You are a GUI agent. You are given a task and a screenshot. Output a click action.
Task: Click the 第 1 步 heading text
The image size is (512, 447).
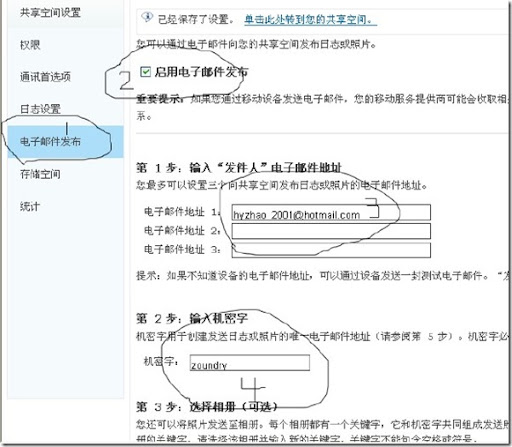point(239,167)
